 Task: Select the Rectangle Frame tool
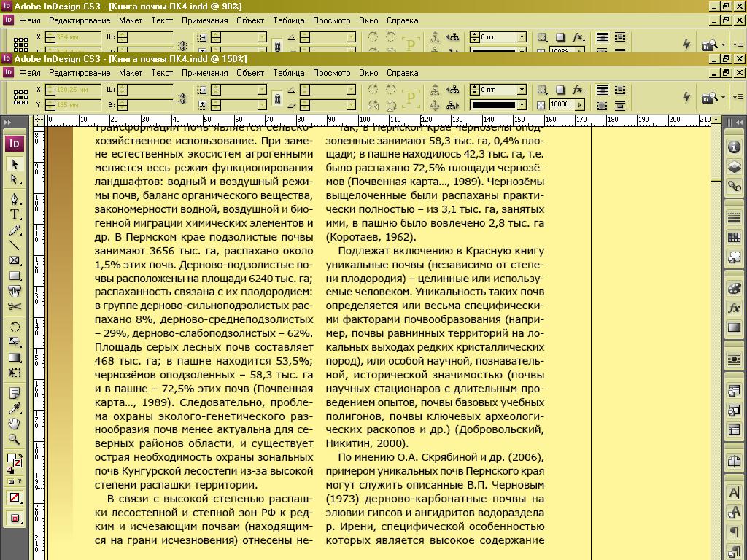tap(15, 260)
